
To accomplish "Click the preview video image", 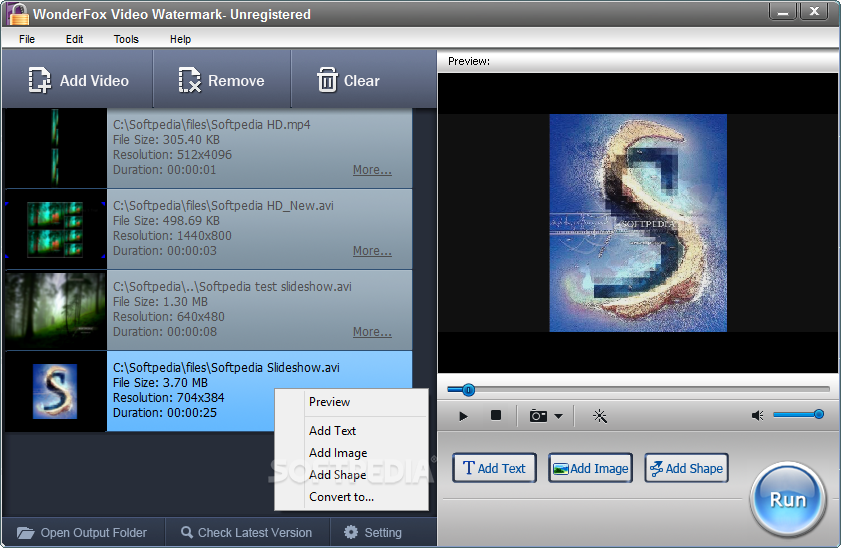I will tap(638, 223).
